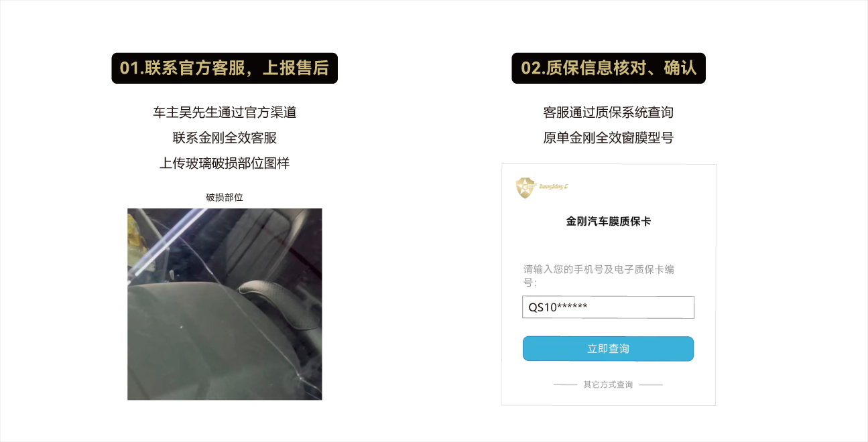
Task: Click the 破损部位 caption above the photo
Action: (225, 198)
